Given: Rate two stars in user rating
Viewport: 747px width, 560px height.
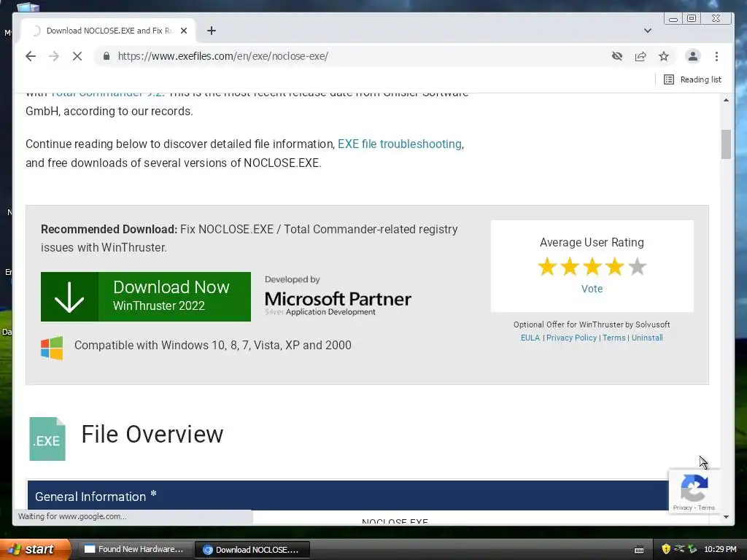Looking at the screenshot, I should (569, 267).
